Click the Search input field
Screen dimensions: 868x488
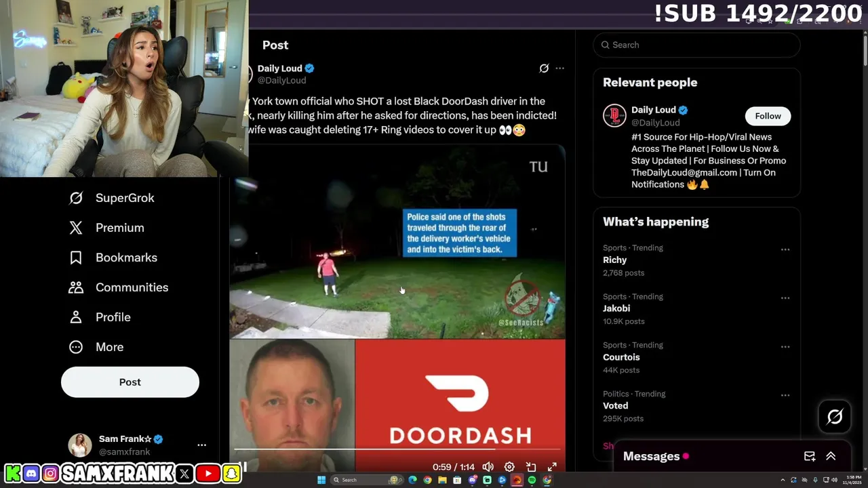696,45
